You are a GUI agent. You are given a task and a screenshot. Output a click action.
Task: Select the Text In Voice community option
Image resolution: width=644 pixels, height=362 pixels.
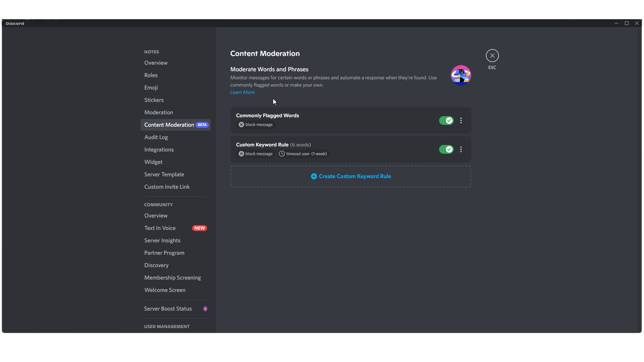(160, 228)
